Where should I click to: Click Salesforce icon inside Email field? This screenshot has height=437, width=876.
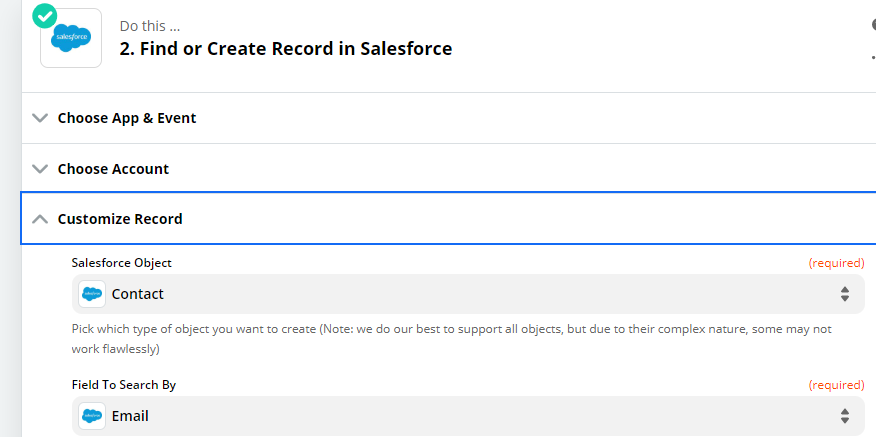tap(92, 416)
